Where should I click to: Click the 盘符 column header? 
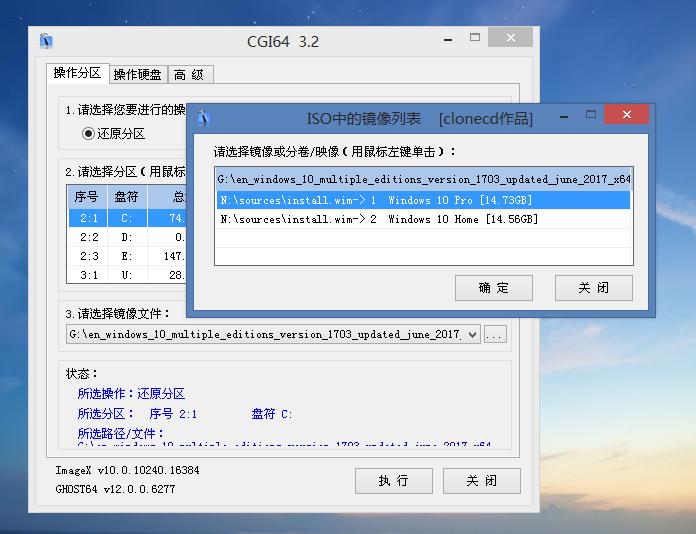tap(127, 197)
